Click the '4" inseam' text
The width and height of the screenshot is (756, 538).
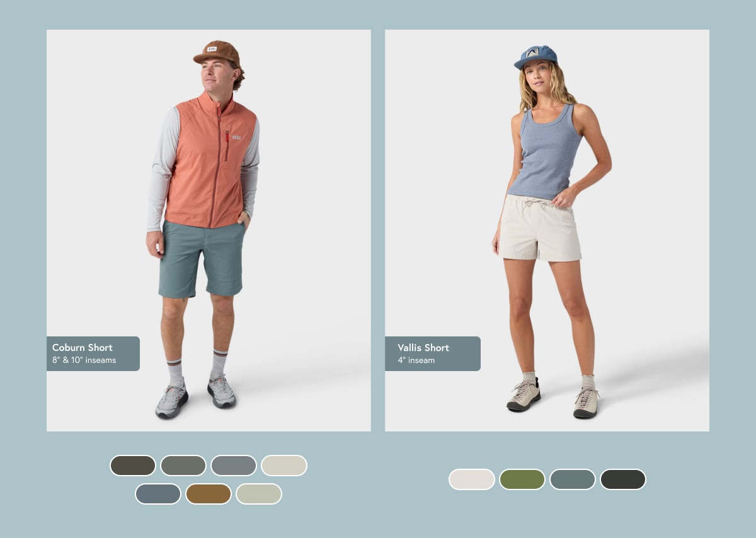[x=416, y=360]
